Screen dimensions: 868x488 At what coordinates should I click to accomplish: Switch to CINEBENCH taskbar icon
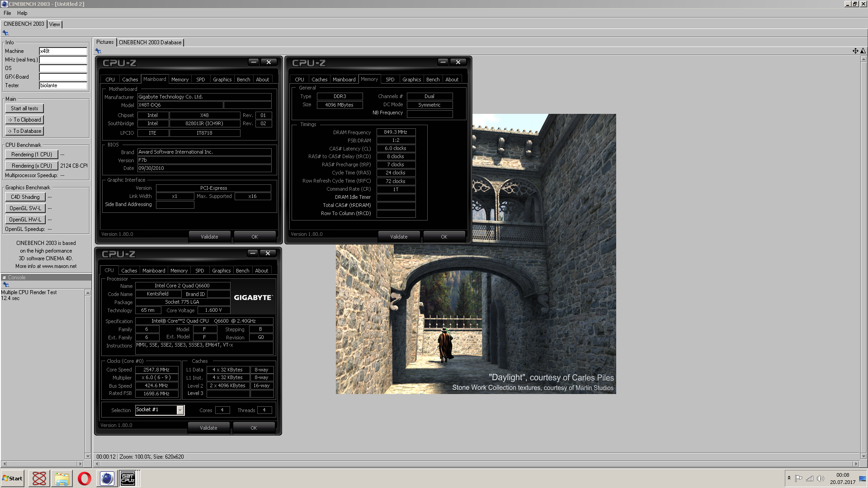pyautogui.click(x=107, y=479)
